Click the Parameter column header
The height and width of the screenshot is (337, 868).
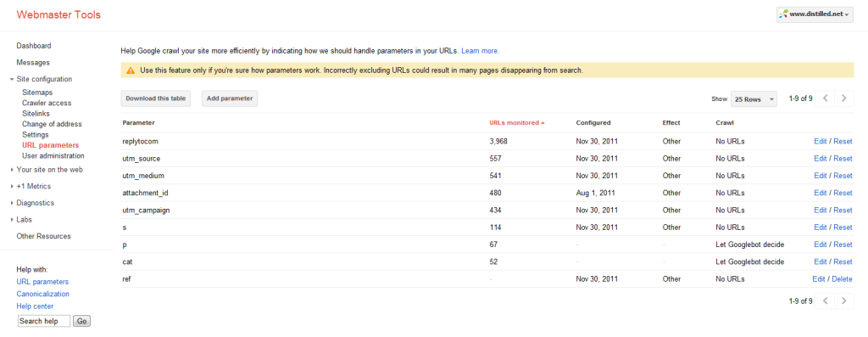click(138, 122)
